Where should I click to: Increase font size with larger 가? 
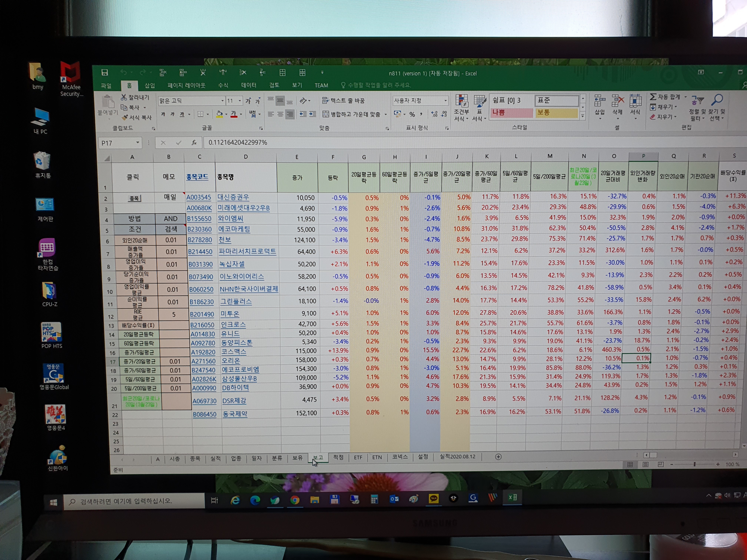[x=248, y=101]
